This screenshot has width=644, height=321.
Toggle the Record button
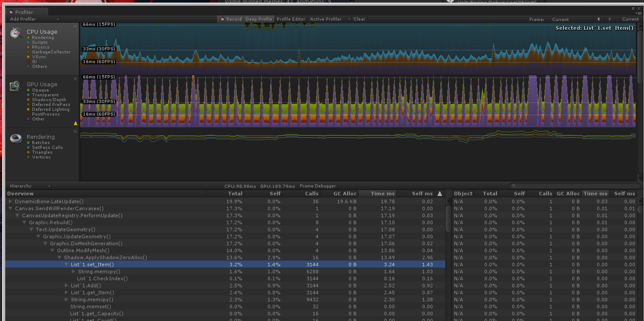tap(231, 19)
